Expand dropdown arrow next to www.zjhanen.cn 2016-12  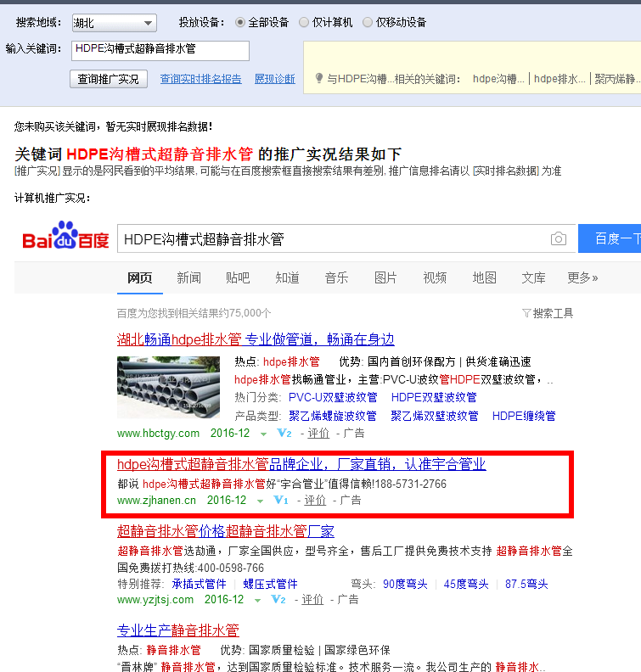pos(260,501)
